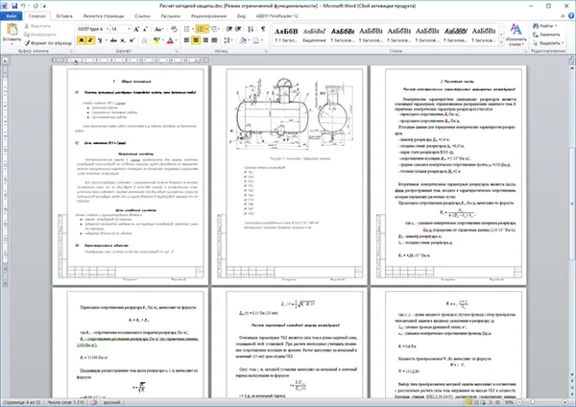The height and width of the screenshot is (407, 576).
Task: Click the show paragraph marks icon
Action: point(263,29)
